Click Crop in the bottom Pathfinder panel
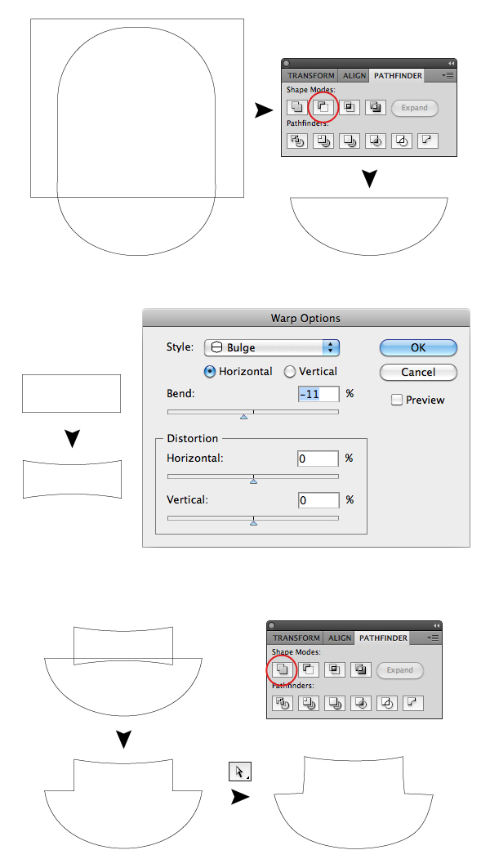This screenshot has width=490, height=868. click(359, 703)
